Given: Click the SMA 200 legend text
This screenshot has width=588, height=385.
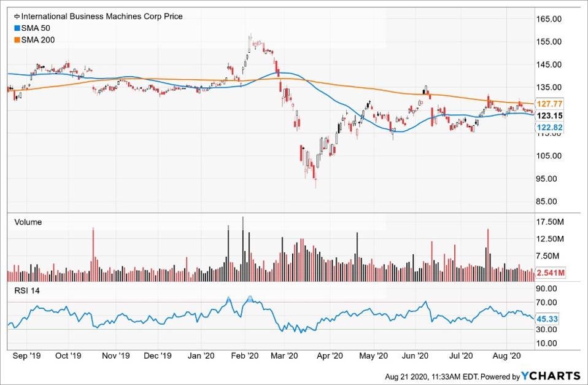Looking at the screenshot, I should click(38, 40).
